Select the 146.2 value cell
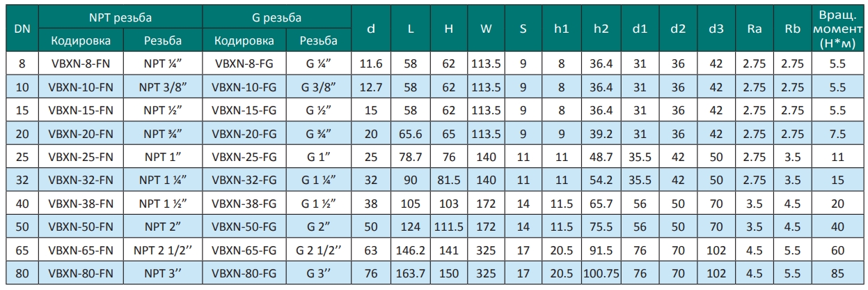The height and width of the screenshot is (290, 868). pos(409,249)
